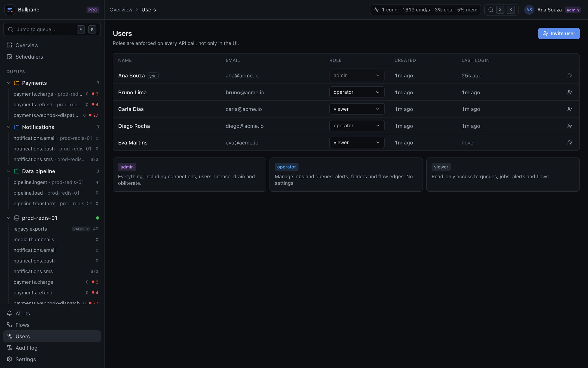Click the admin badge beside Ana Souza in the header
Image resolution: width=588 pixels, height=368 pixels.
[x=572, y=10]
